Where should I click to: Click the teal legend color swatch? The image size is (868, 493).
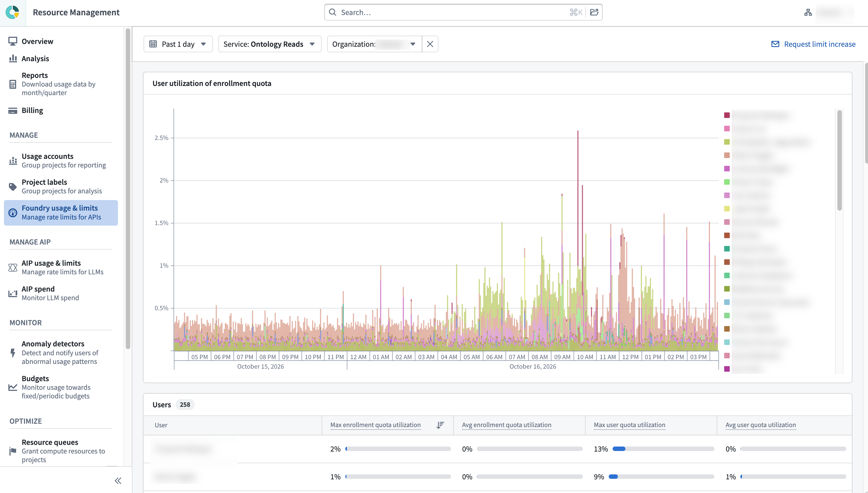727,249
